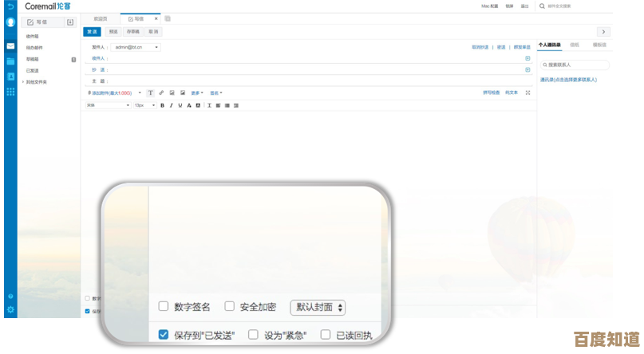This screenshot has width=644, height=354.
Task: Click the first insert image icon
Action: (172, 92)
